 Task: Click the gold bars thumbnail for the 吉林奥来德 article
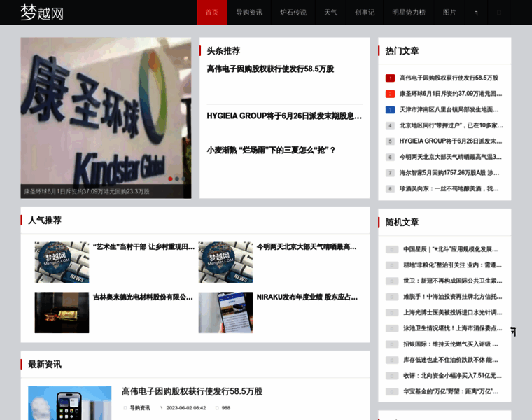[x=62, y=312]
